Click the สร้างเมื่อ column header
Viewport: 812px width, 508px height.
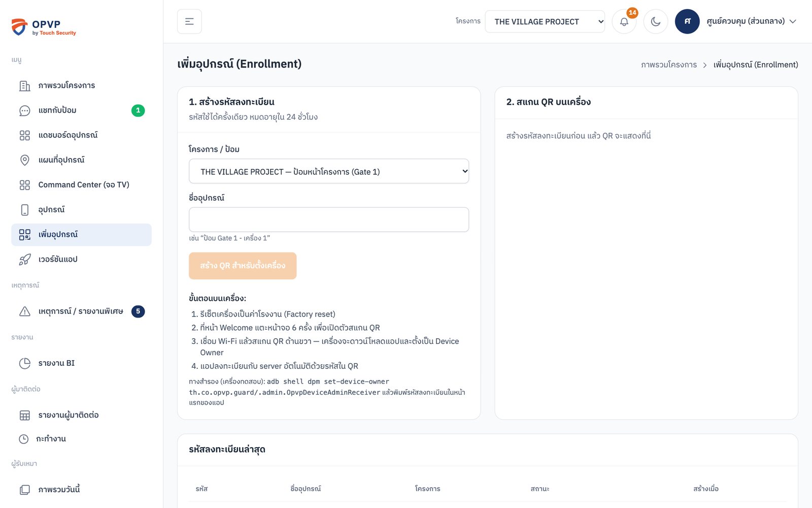[x=706, y=489]
